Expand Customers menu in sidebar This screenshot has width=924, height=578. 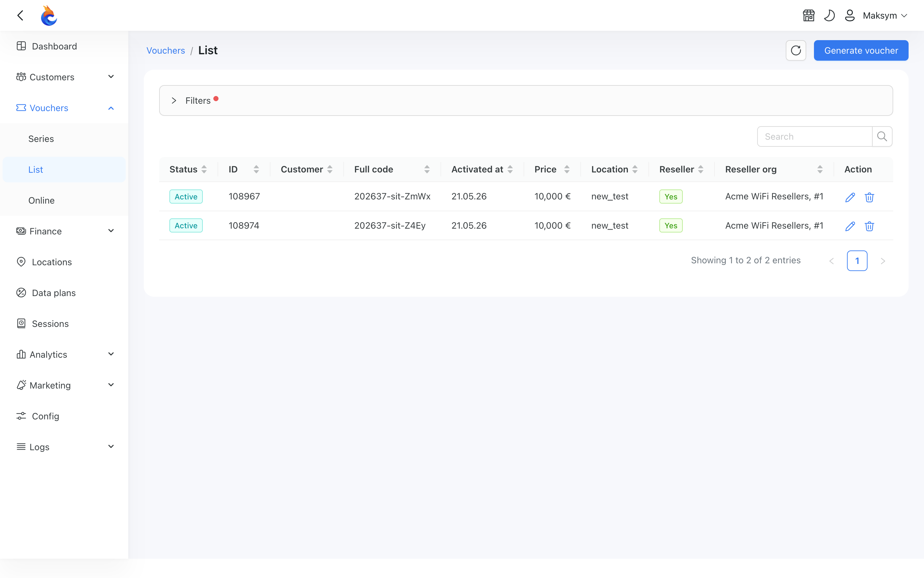(64, 77)
